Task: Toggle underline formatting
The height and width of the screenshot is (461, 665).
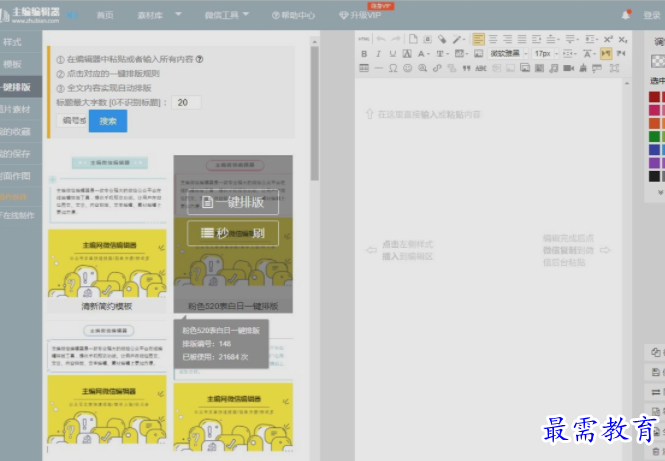Action: pyautogui.click(x=393, y=53)
